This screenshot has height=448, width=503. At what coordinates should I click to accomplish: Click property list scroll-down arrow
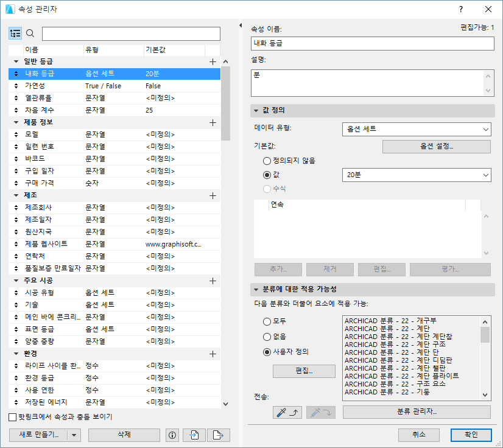[x=225, y=404]
